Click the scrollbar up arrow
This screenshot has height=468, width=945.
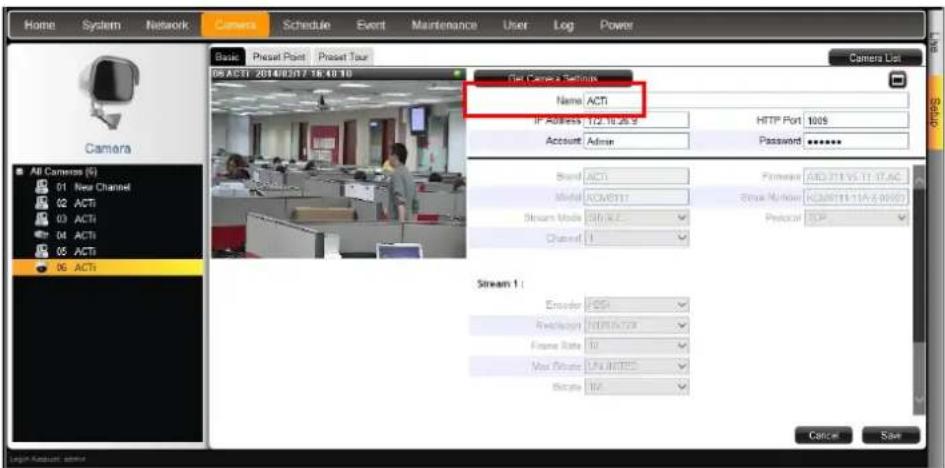pyautogui.click(x=918, y=179)
